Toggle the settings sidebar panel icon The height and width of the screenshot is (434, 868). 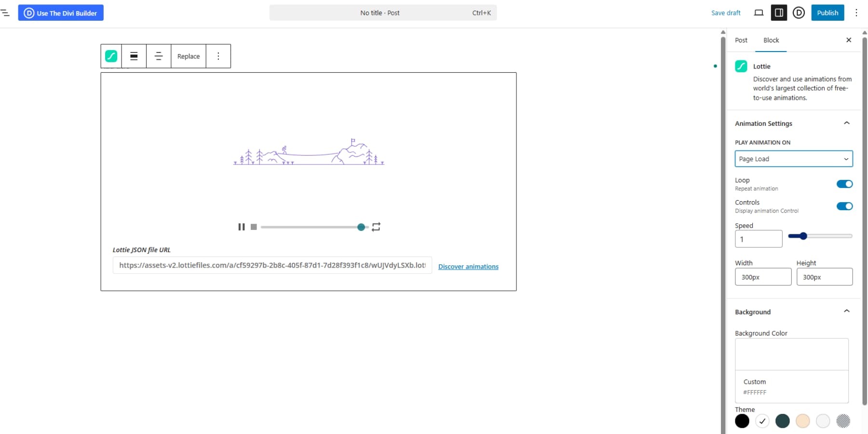[x=779, y=13]
